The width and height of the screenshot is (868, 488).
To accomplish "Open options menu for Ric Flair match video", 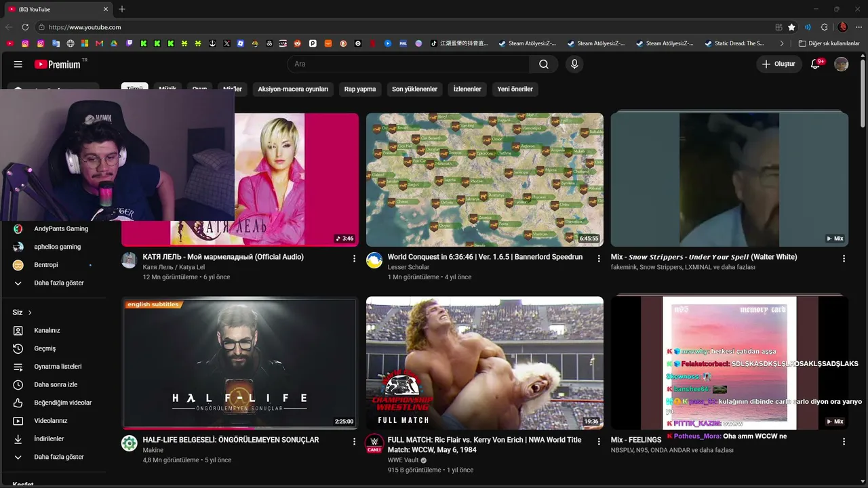I will pos(599,441).
